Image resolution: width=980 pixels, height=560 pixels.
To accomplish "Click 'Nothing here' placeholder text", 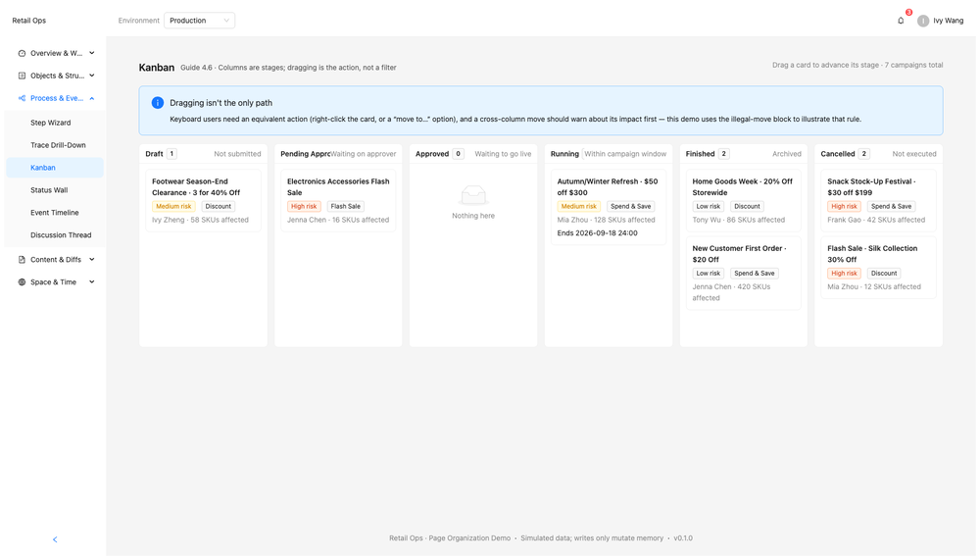I will tap(473, 216).
